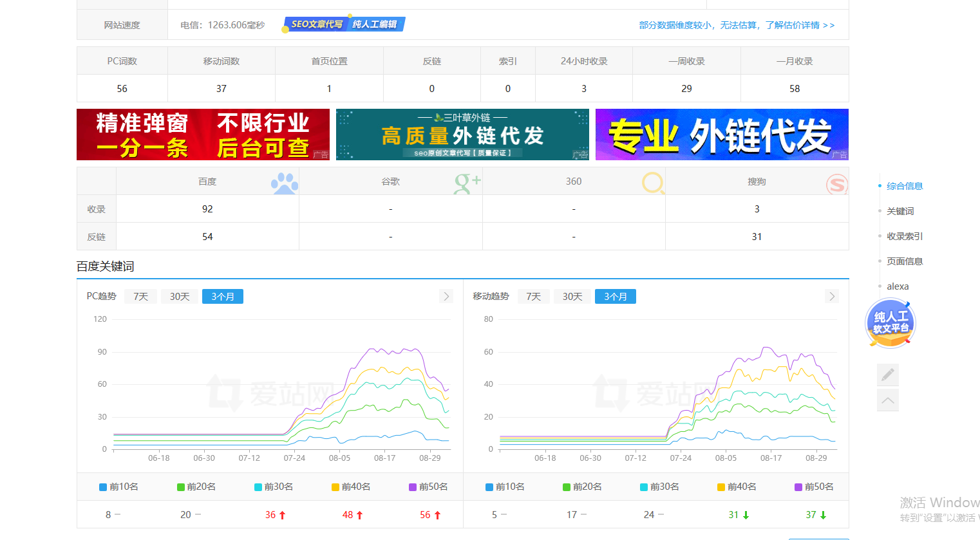Go to 收录索引 section in side nav
This screenshot has height=540, width=980.
905,236
